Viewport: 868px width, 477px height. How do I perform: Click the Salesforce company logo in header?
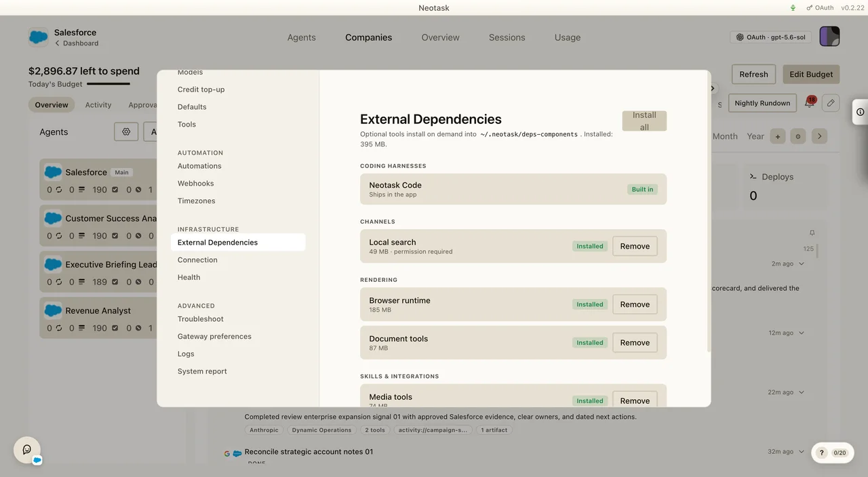tap(38, 37)
